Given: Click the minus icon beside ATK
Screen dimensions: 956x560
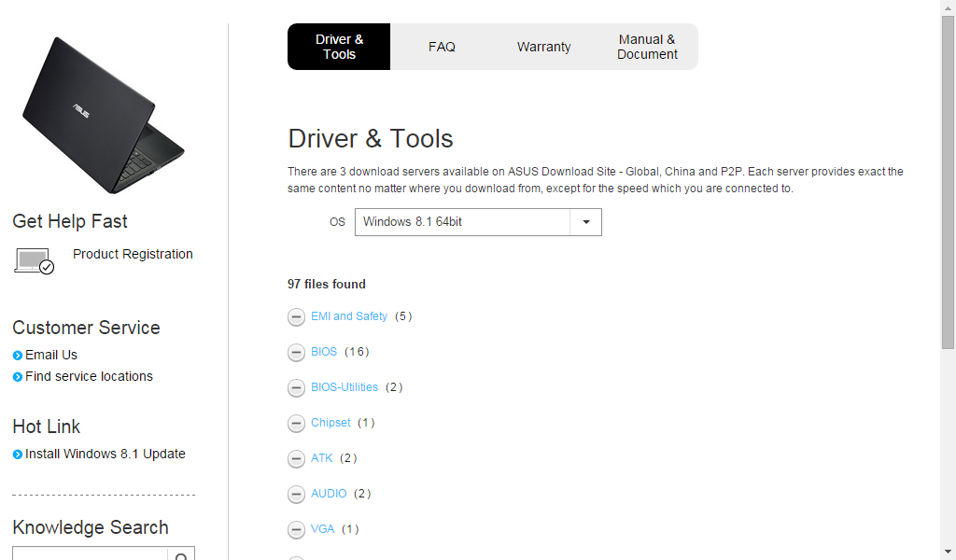Looking at the screenshot, I should coord(296,458).
